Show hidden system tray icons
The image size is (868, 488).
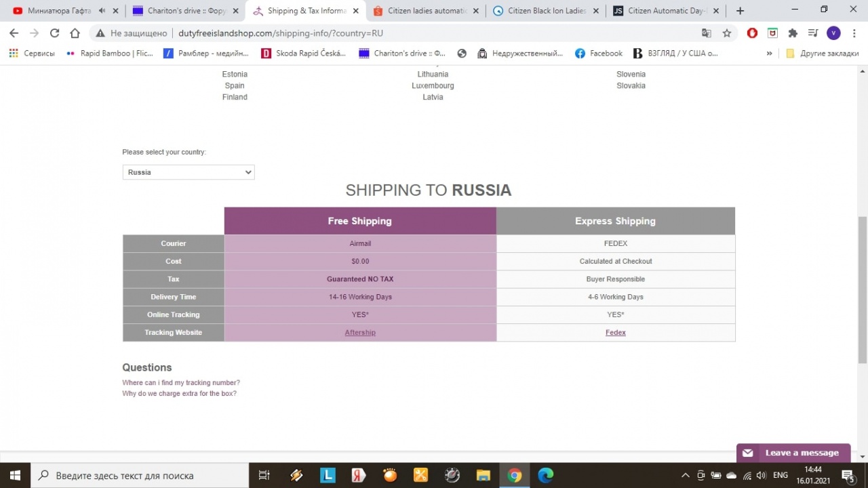tap(685, 475)
